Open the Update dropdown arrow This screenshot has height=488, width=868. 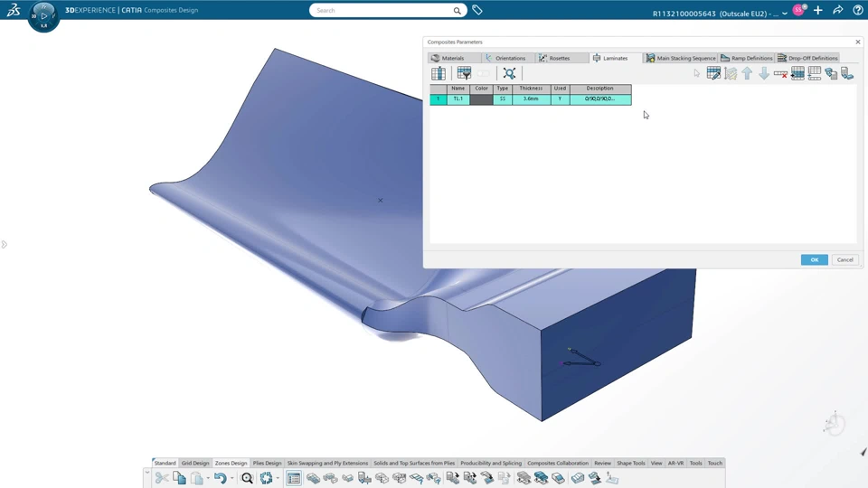point(278,479)
